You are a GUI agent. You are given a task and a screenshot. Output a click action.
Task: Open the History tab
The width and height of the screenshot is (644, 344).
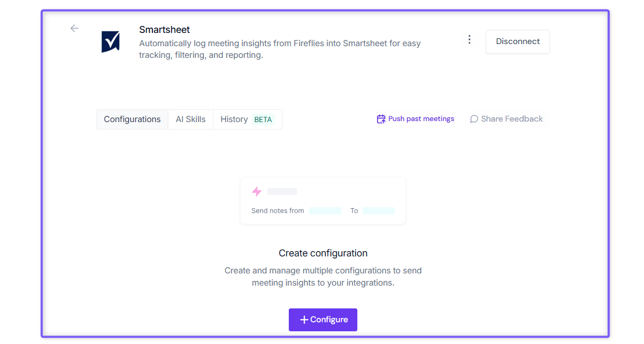[x=247, y=119]
